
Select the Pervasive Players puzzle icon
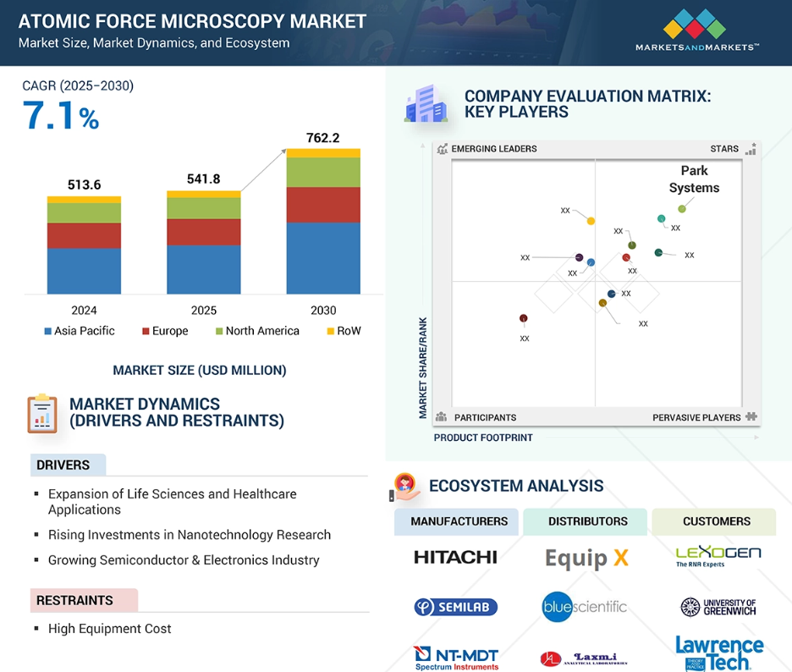click(x=751, y=416)
